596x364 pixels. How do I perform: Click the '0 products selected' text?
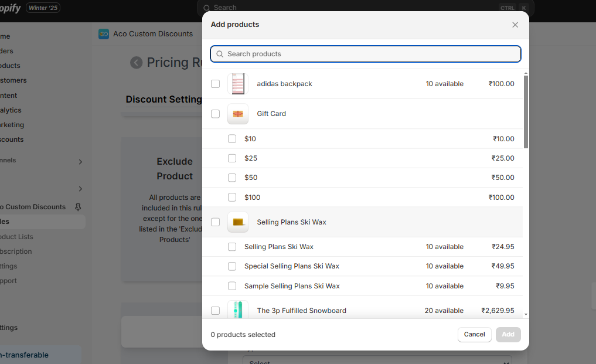tap(243, 335)
